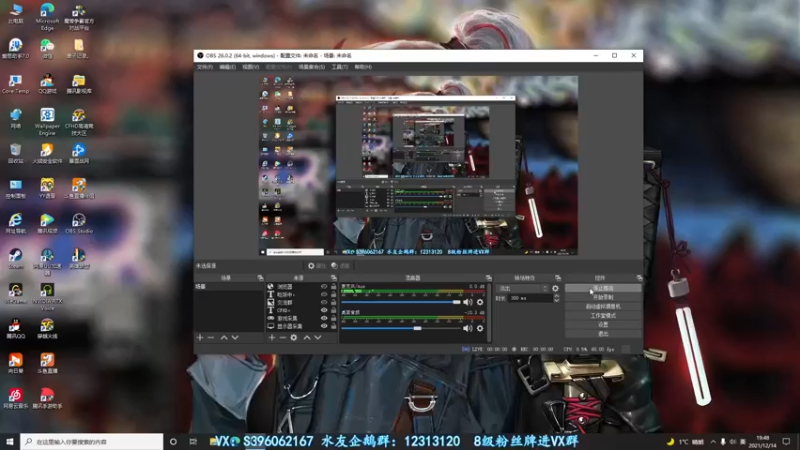Viewport: 800px width, 450px height.
Task: Add a new source with plus icon
Action: (x=272, y=337)
